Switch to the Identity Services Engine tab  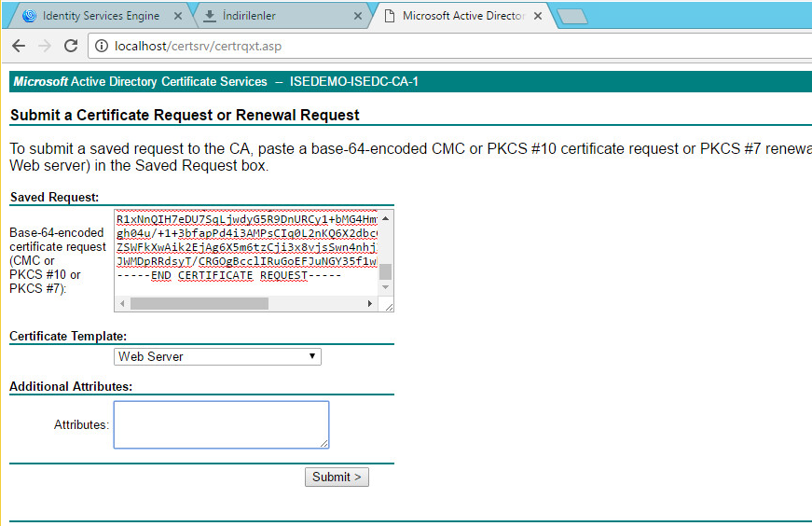pos(101,16)
